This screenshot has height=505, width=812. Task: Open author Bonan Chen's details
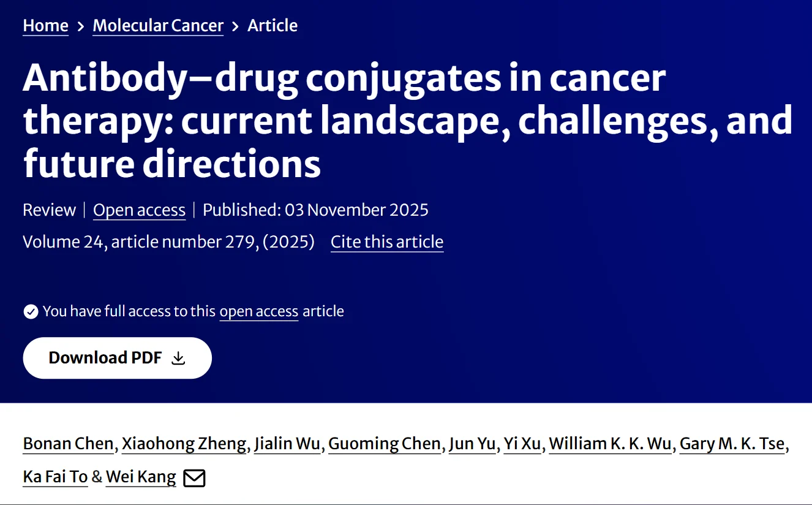click(x=68, y=444)
